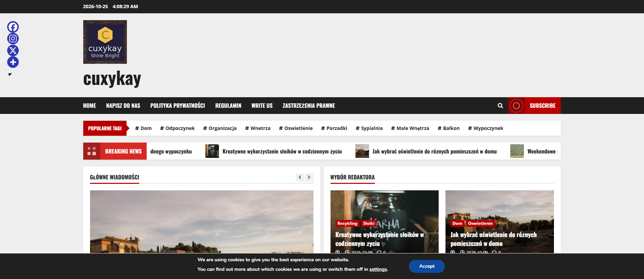Go to next main news slide
This screenshot has width=644, height=279.
[x=309, y=177]
